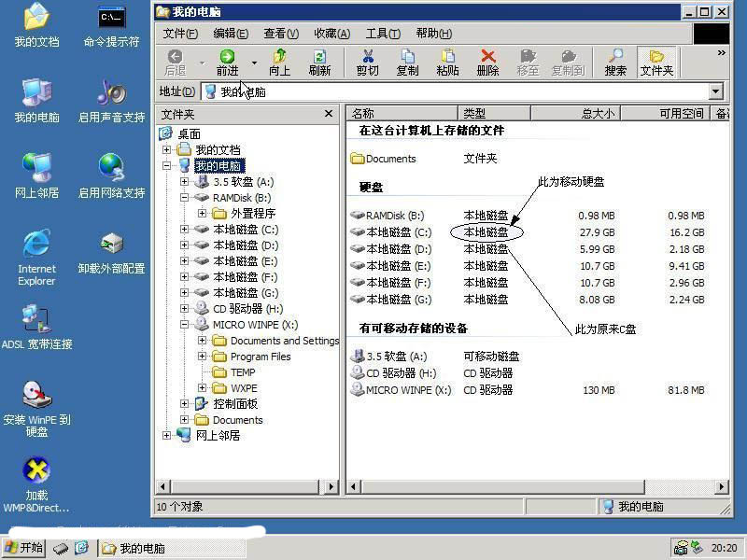The height and width of the screenshot is (560, 747).
Task: Click the 剪切 (Cut) toolbar icon
Action: point(367,63)
